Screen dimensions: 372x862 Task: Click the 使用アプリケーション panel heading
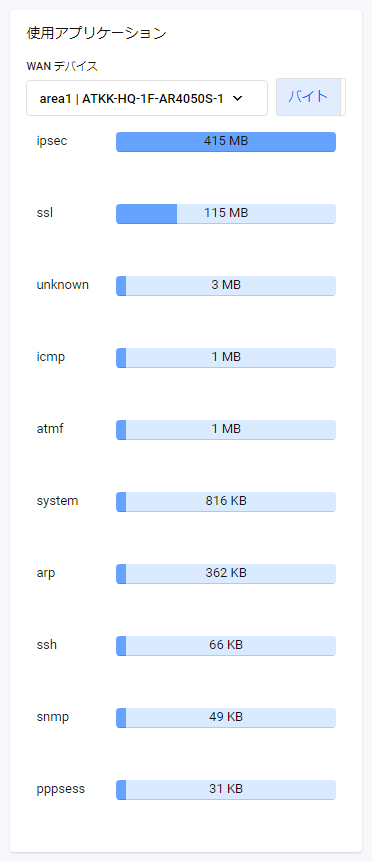[x=97, y=33]
